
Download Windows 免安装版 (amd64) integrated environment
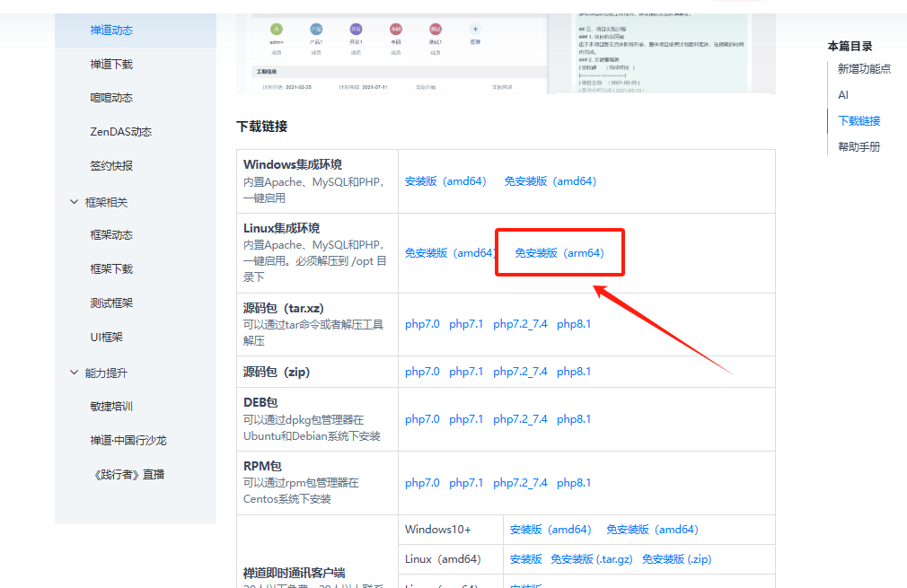tap(550, 181)
